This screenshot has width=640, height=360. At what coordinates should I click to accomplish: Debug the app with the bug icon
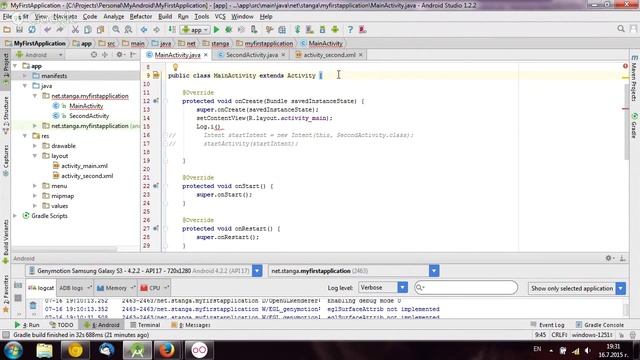[229, 29]
